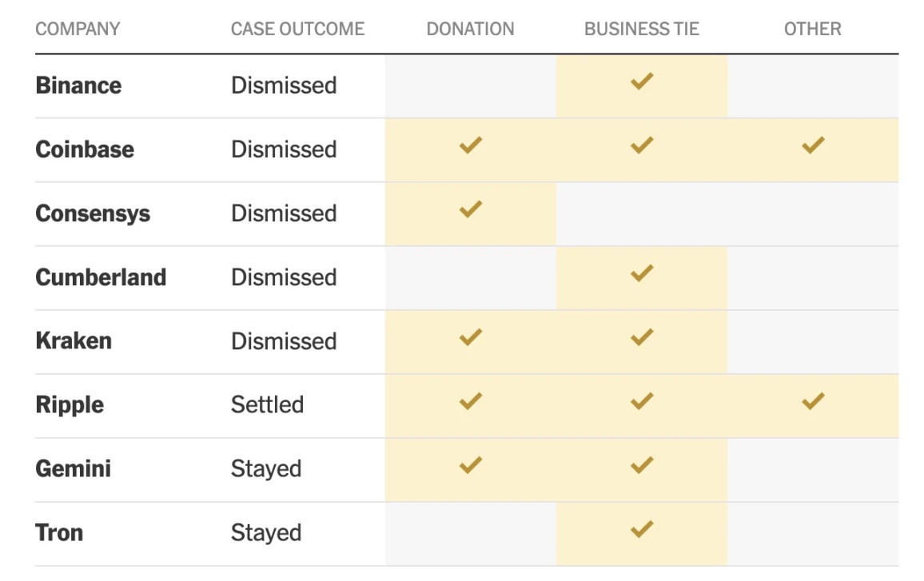Select the Company column header

78,30
